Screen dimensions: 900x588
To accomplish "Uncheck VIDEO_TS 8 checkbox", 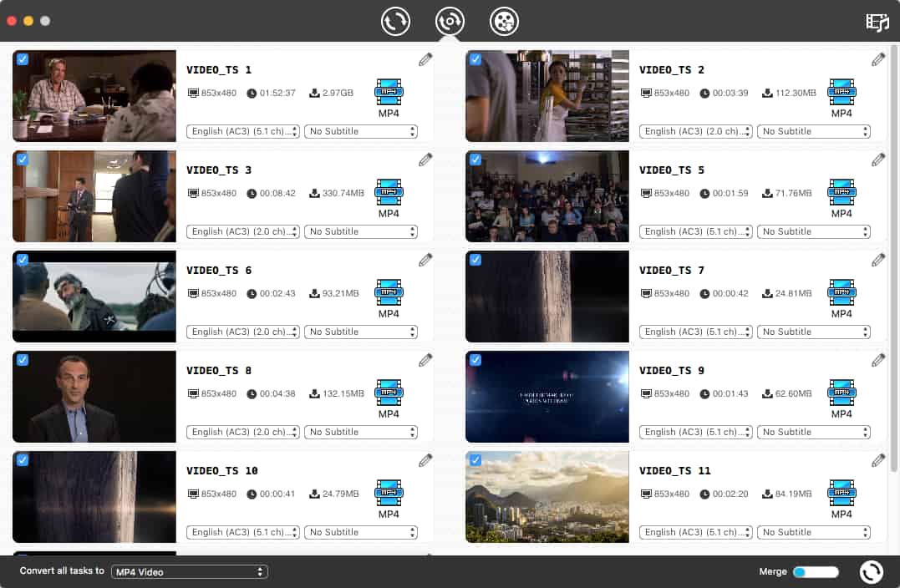I will coord(23,360).
